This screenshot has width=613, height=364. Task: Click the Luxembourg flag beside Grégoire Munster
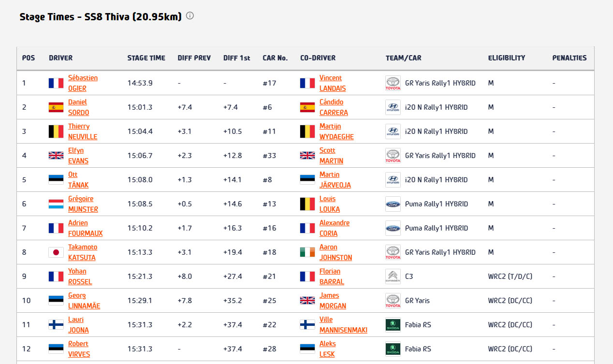(x=56, y=204)
